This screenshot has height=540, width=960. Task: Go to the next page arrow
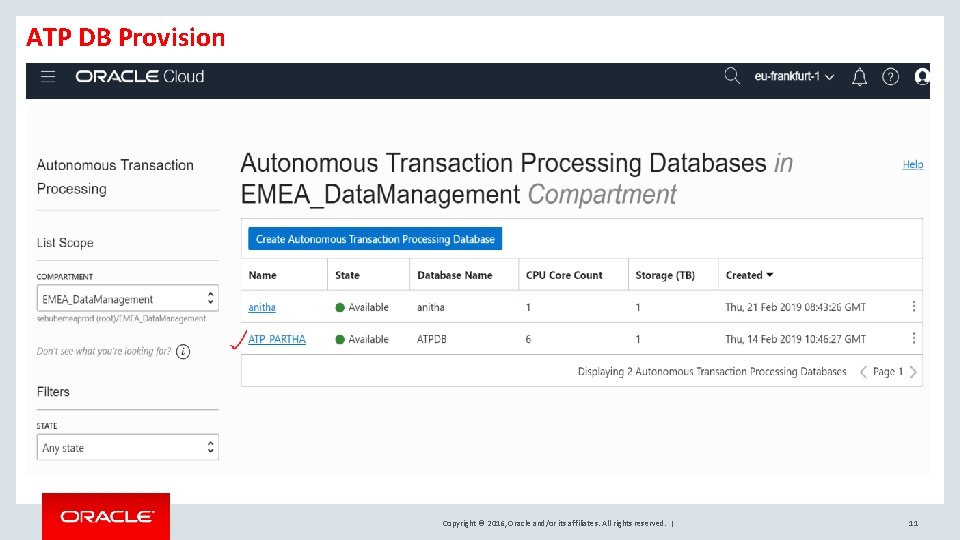(913, 372)
